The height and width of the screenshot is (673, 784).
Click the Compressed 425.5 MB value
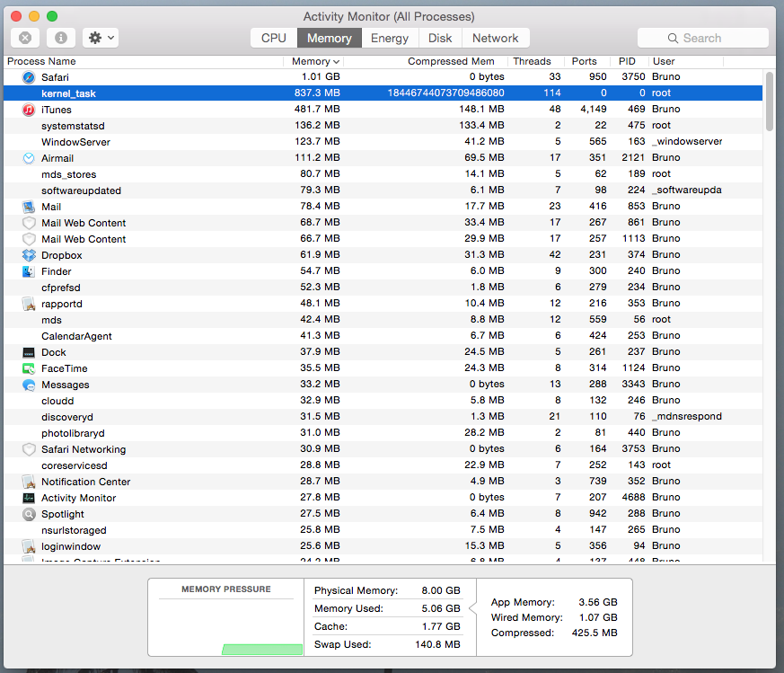click(595, 633)
